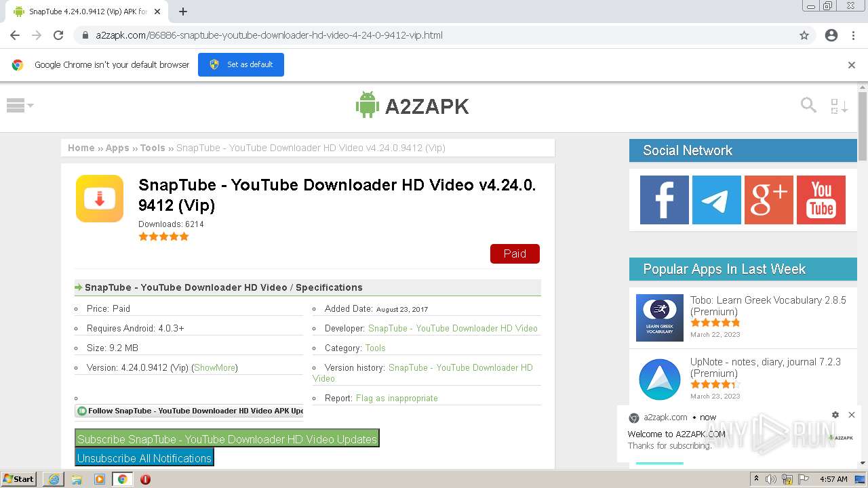Viewport: 868px width, 488px height.
Task: Open the Tools category link
Action: coord(375,348)
